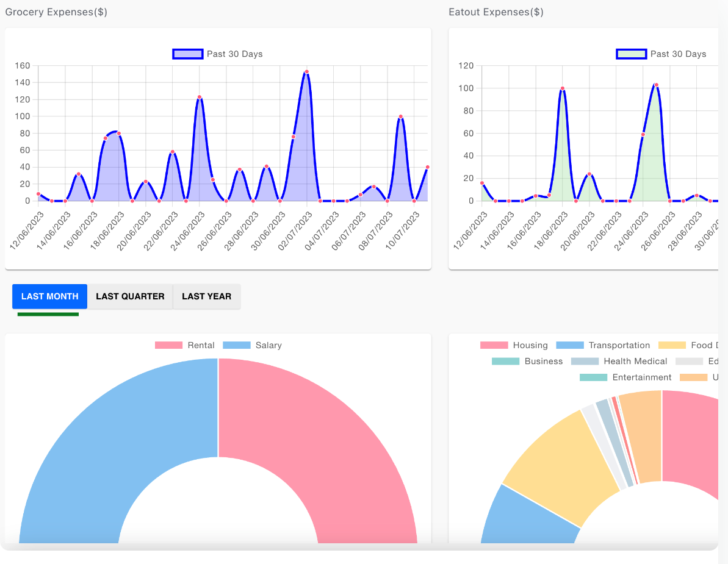The height and width of the screenshot is (564, 728).
Task: Switch to the LAST QUARTER tab
Action: tap(130, 296)
